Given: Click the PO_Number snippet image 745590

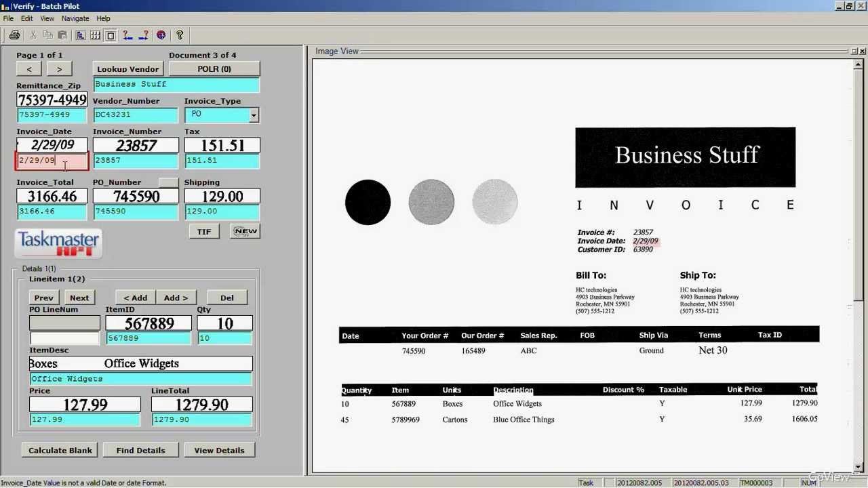Looking at the screenshot, I should tap(136, 197).
